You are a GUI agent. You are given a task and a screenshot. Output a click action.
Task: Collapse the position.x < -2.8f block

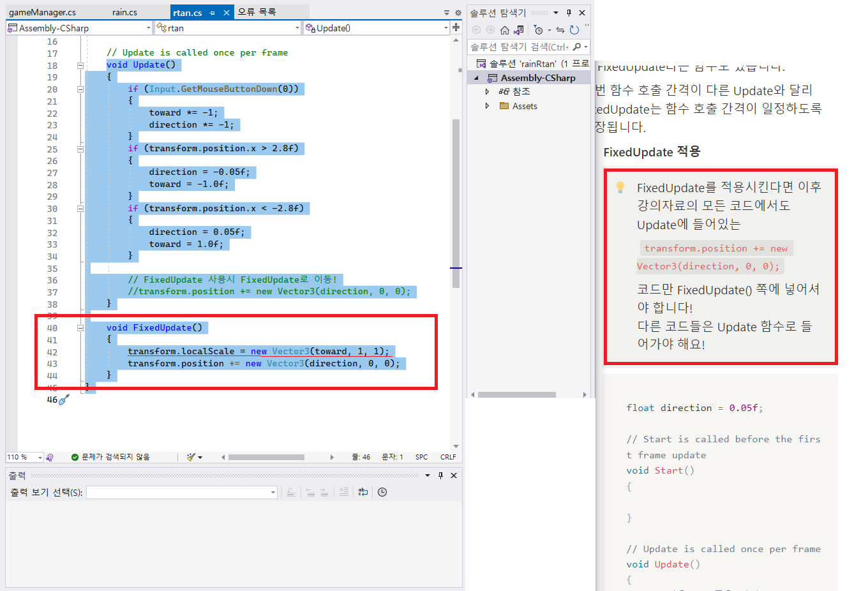(80, 209)
